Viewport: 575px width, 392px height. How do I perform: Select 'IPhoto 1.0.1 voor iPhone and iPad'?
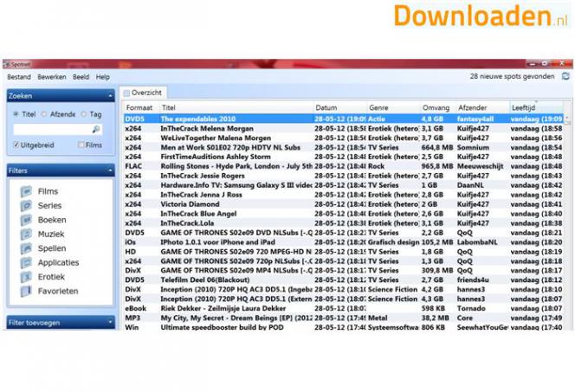click(343, 242)
